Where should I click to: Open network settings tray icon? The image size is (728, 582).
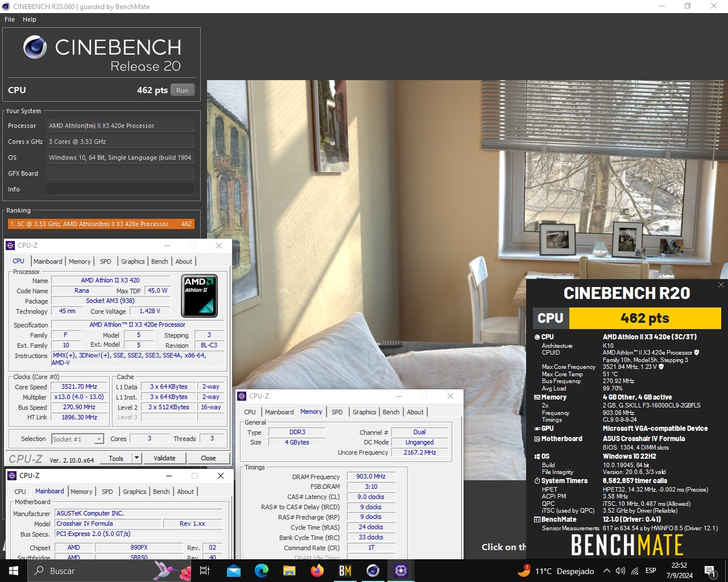(635, 571)
